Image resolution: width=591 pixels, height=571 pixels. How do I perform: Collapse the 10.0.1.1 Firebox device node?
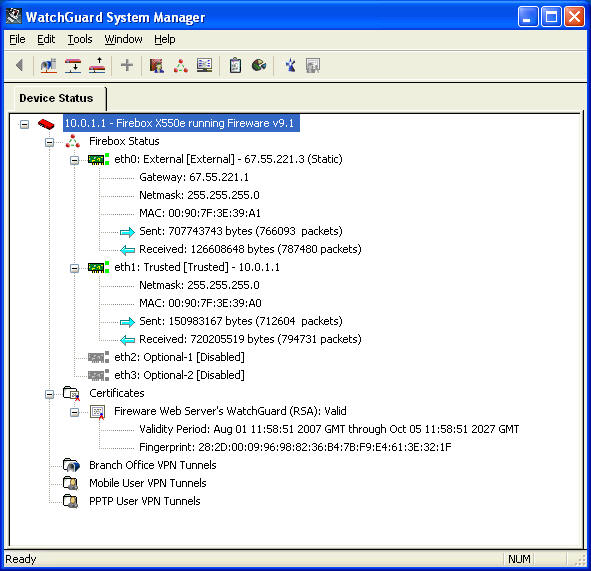tap(24, 124)
